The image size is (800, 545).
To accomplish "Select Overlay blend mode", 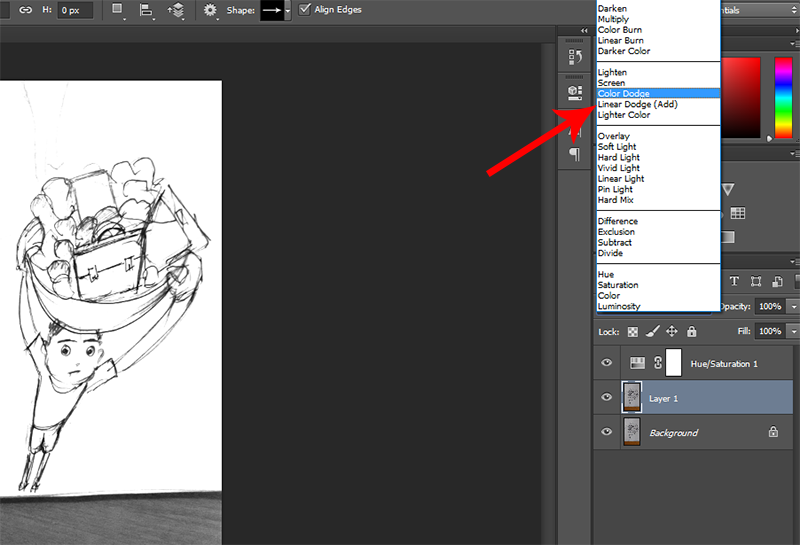I will [658, 136].
